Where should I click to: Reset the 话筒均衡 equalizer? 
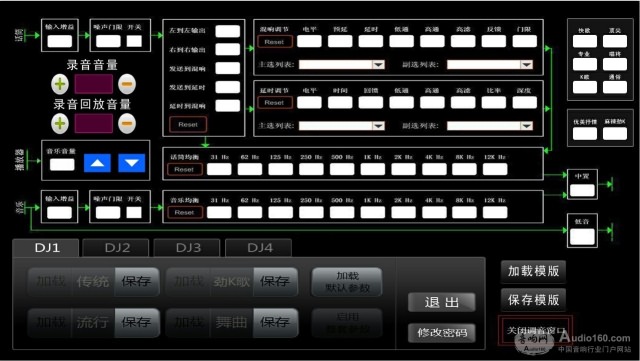point(184,169)
